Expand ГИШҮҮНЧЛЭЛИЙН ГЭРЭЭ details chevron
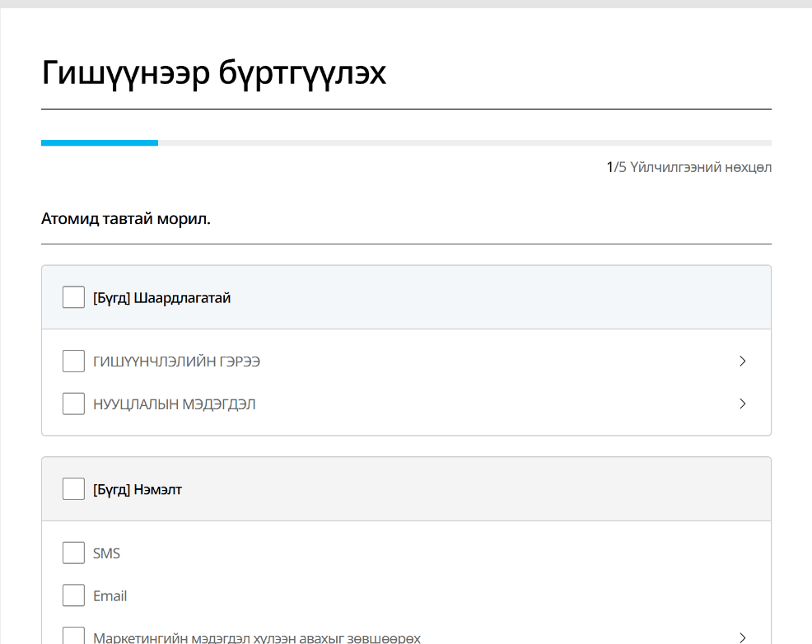The height and width of the screenshot is (644, 812). tap(743, 361)
